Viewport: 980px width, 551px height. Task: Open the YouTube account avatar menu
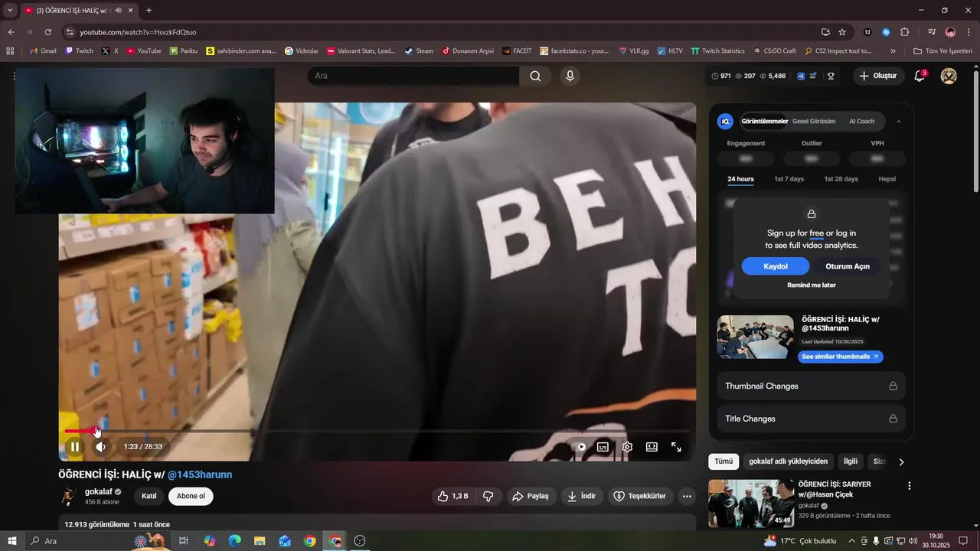pos(949,76)
